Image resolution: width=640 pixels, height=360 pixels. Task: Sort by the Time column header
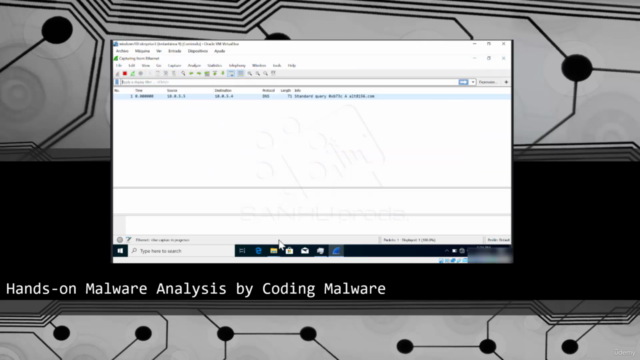139,91
